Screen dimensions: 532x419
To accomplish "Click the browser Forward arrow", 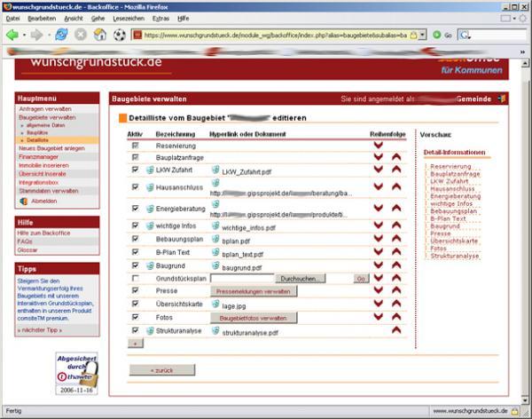I will click(x=36, y=35).
